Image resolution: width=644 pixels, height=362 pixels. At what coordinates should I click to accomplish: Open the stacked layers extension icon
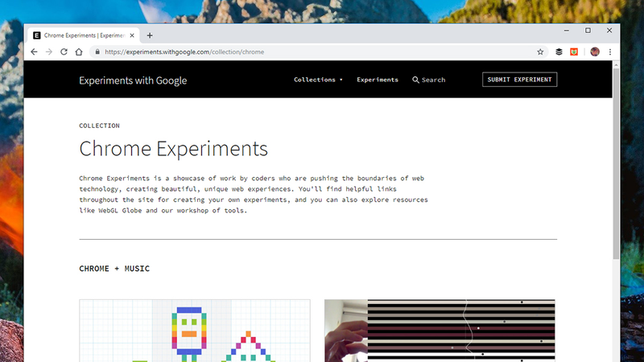point(559,51)
